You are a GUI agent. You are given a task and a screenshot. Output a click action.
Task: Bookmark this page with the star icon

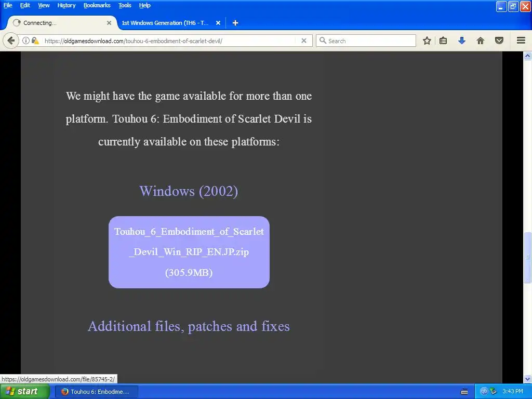point(427,41)
